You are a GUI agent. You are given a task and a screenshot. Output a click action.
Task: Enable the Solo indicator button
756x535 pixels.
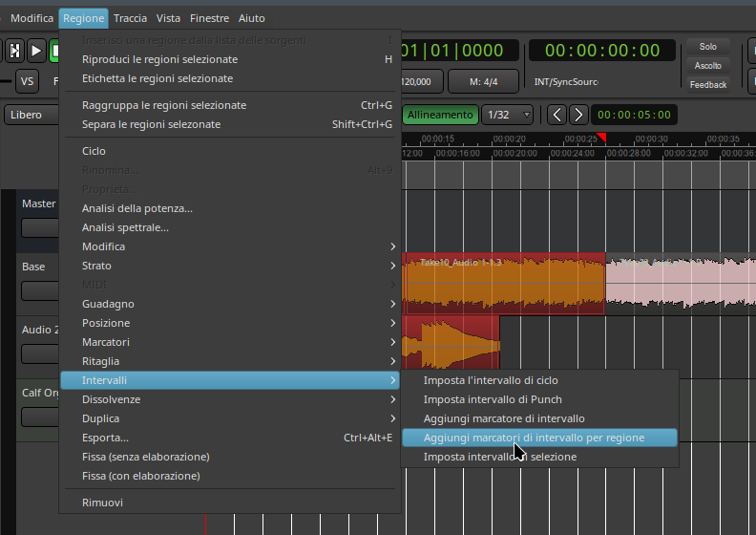[707, 47]
